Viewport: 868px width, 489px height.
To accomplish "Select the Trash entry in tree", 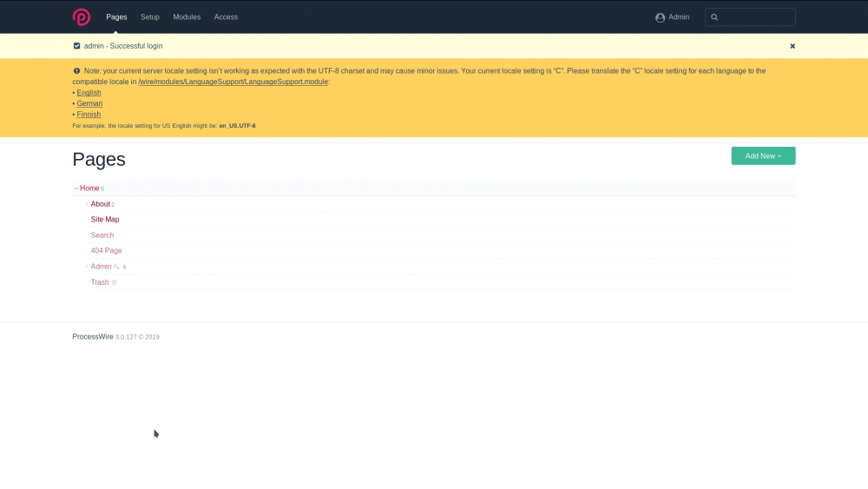I will coord(100,282).
